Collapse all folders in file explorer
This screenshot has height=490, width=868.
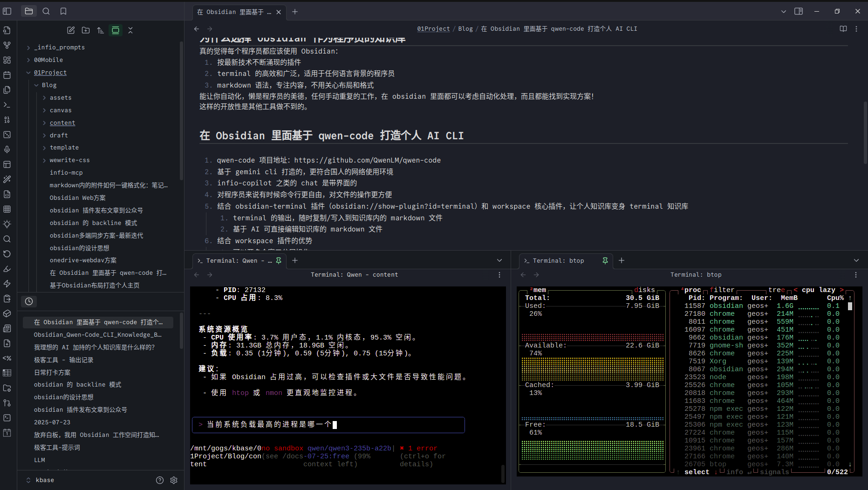click(130, 30)
